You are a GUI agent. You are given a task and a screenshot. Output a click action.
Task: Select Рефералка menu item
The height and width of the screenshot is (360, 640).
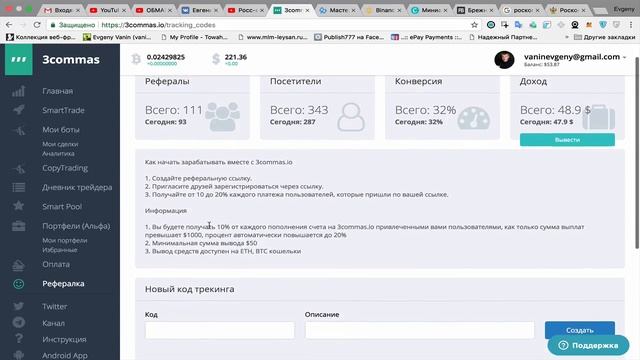(63, 284)
